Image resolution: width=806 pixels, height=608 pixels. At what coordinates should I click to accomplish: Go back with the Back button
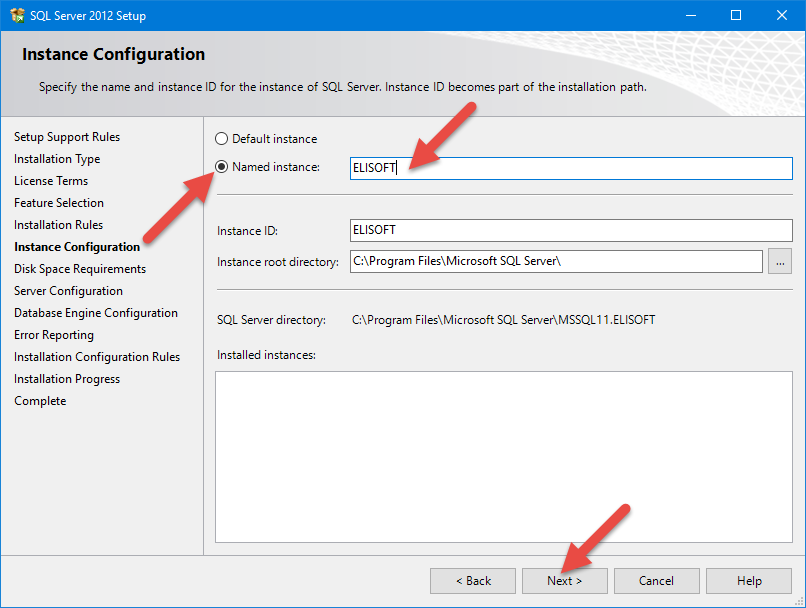tap(473, 581)
